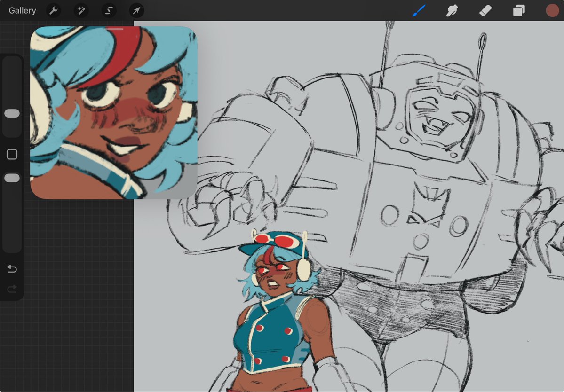Tap the square modify button in sidebar

click(12, 154)
